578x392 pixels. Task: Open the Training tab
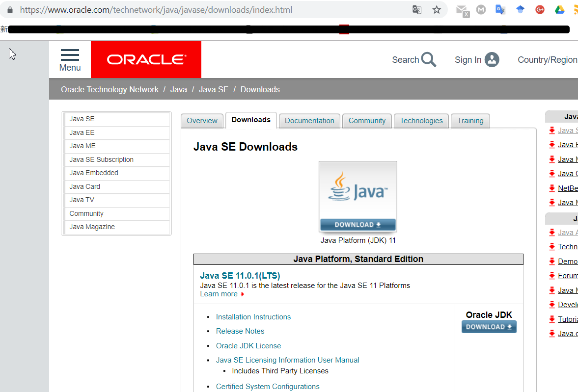470,121
